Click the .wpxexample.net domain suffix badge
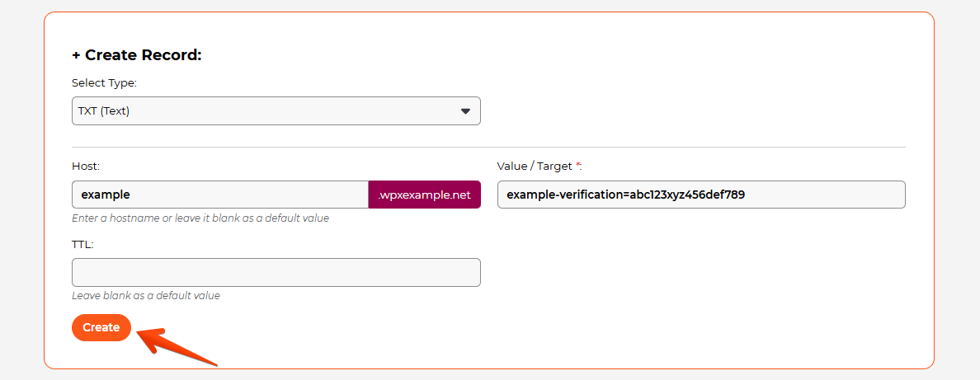 click(x=424, y=195)
